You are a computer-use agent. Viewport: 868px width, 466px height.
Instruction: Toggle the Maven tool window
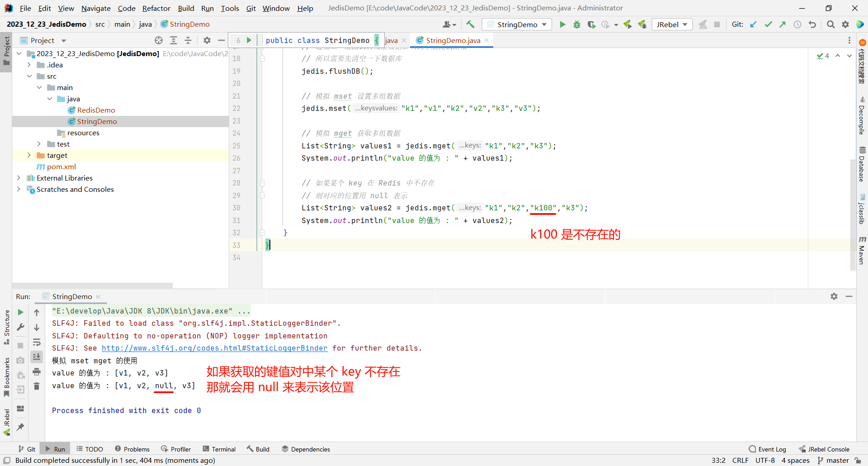pyautogui.click(x=862, y=250)
